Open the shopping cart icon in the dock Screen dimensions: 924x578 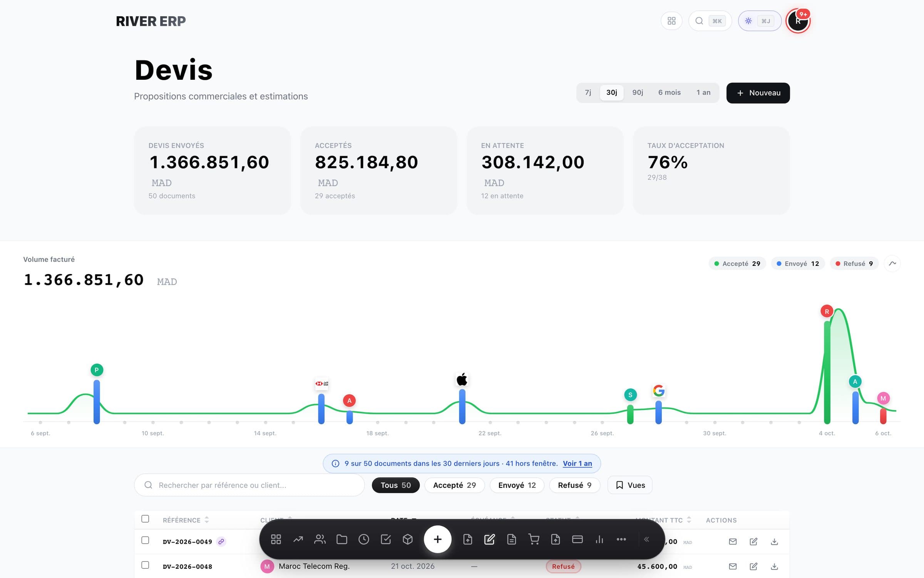click(x=534, y=539)
